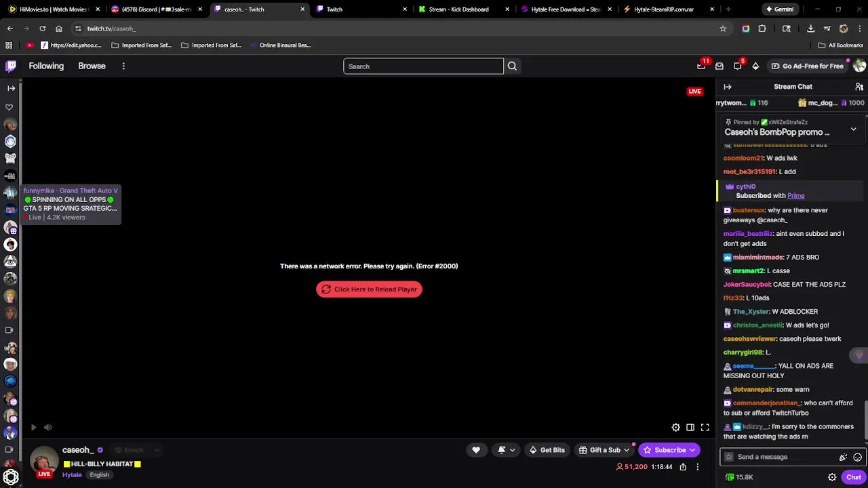Open the Chrome extensions puzzle icon
This screenshot has width=868, height=488.
(762, 28)
